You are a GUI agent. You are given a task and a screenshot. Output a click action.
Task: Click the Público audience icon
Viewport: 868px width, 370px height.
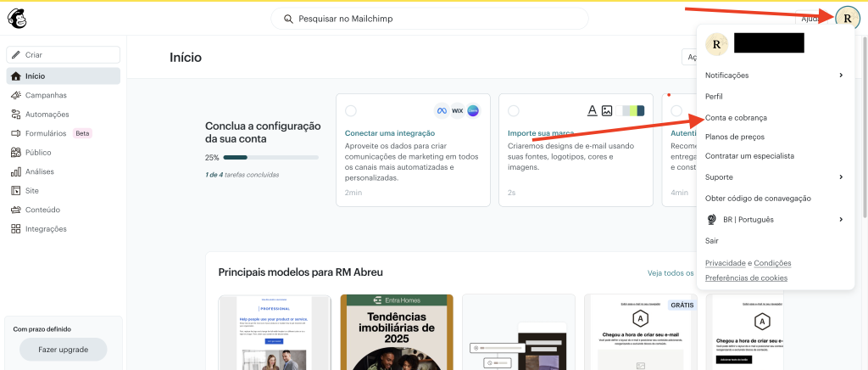(16, 152)
